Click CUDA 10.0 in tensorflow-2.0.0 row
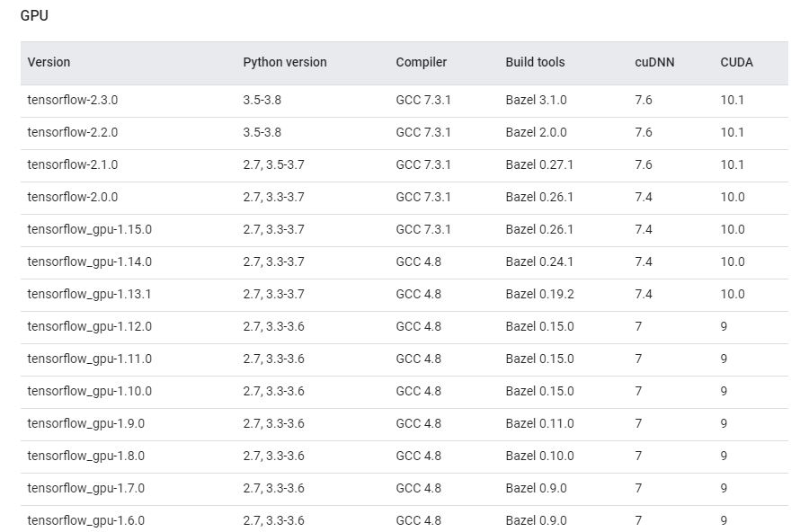Viewport: 791px width, 532px height. pos(733,197)
